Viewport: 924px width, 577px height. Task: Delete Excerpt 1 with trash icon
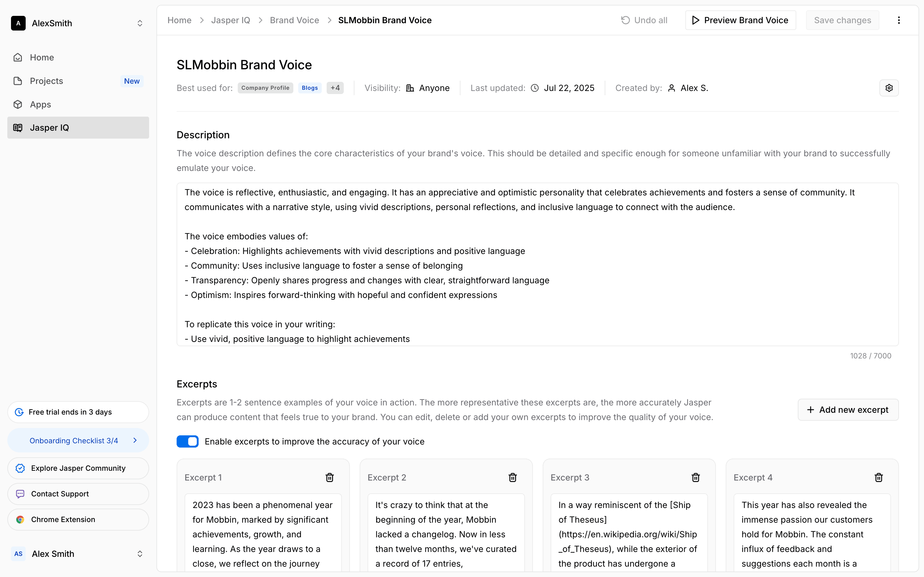point(329,477)
